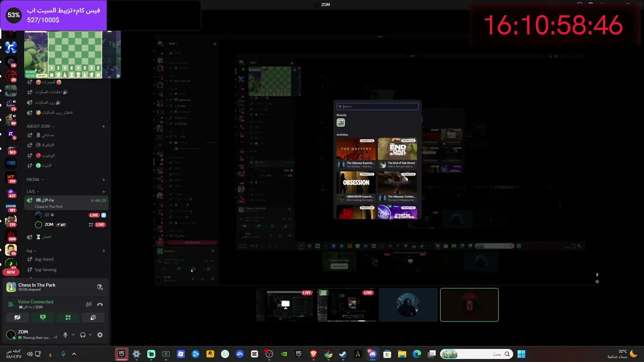Open soundboard in voice panel
The image size is (644, 362).
[x=93, y=317]
